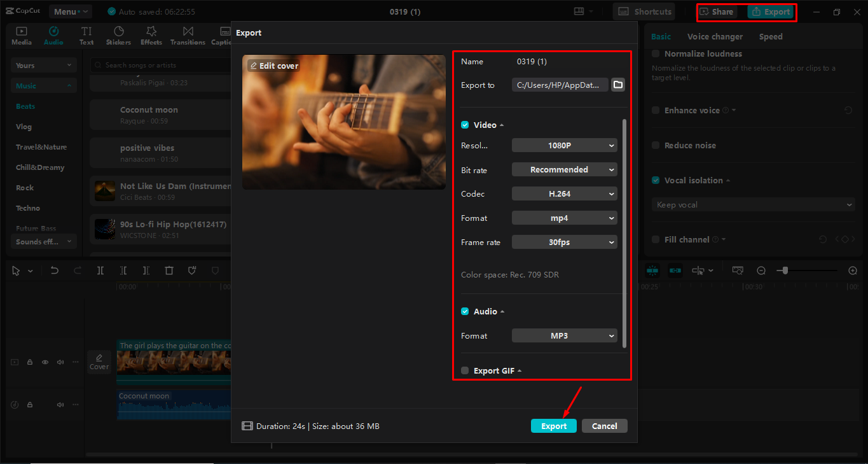Toggle the main track magnet icon
This screenshot has width=868, height=464.
652,271
